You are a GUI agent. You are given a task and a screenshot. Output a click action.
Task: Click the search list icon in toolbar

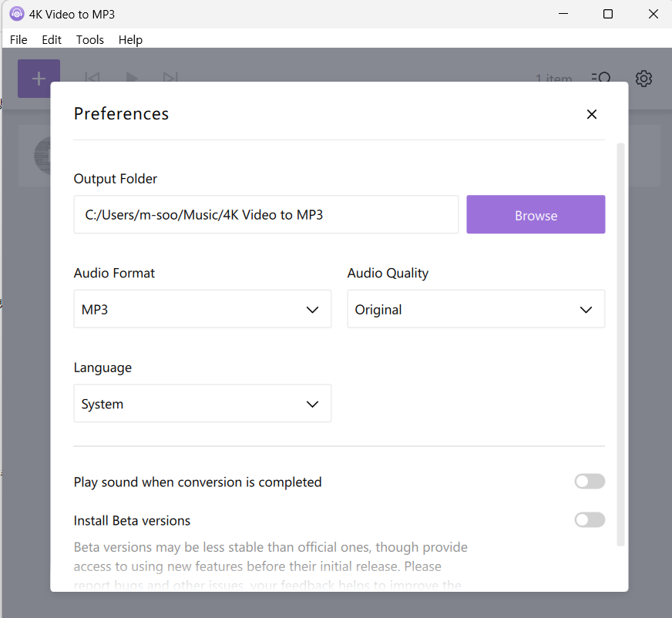(x=601, y=78)
